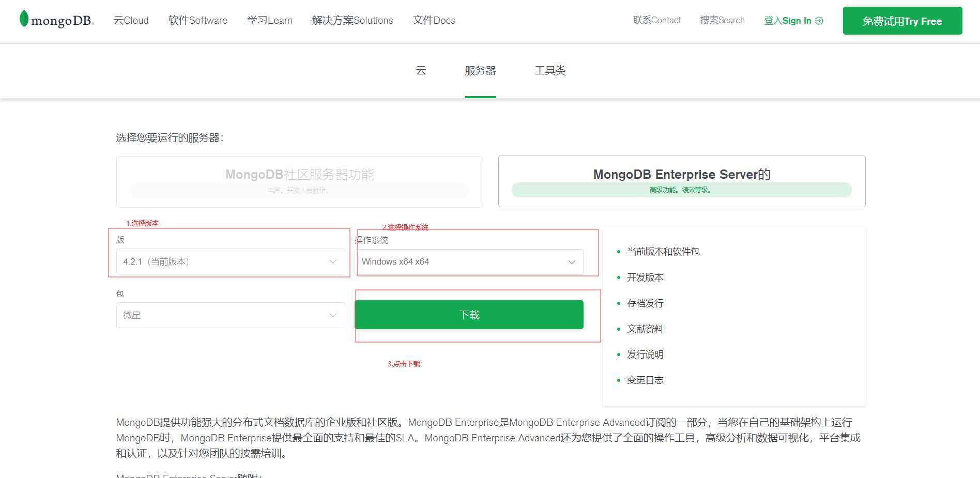
Task: Switch to the 服务器 tab
Action: (x=481, y=71)
